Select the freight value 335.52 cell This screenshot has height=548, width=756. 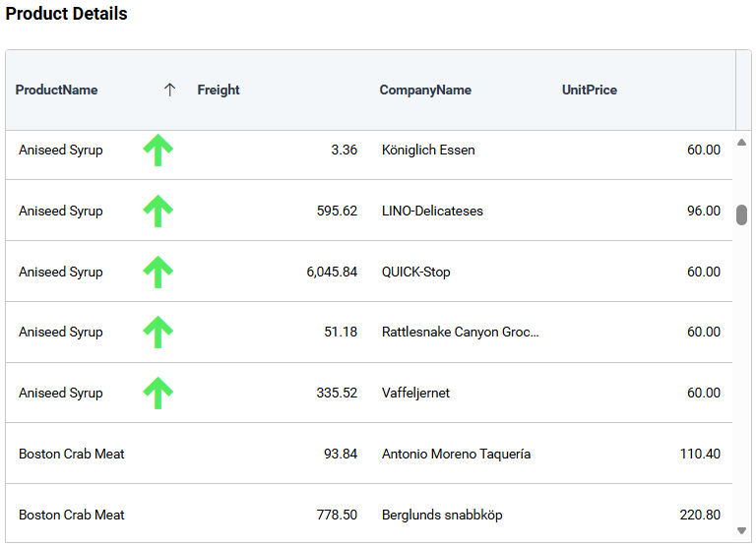[x=337, y=393]
